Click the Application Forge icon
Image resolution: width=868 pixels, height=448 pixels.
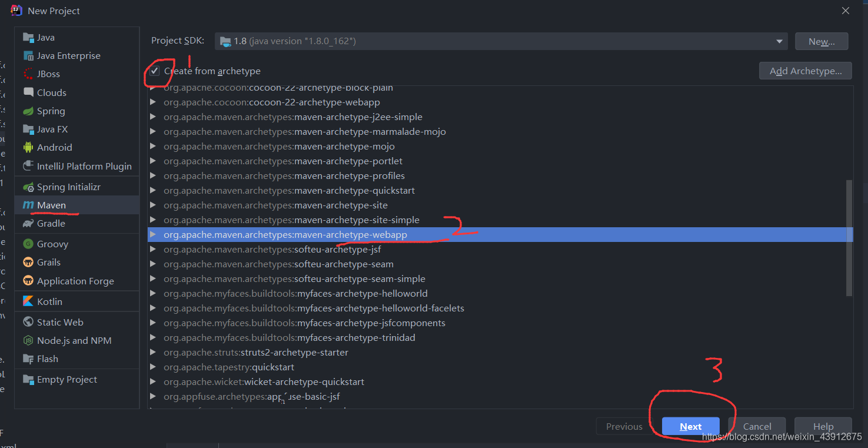pyautogui.click(x=28, y=281)
